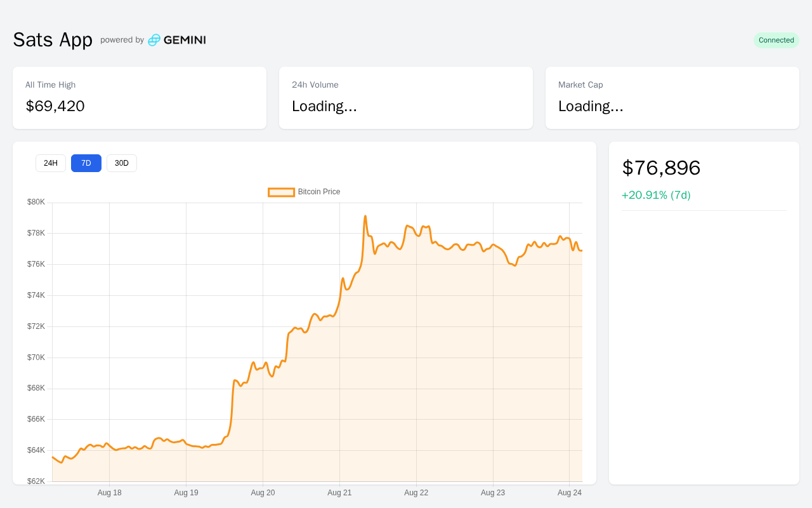The width and height of the screenshot is (812, 508).
Task: Open the Sats App title
Action: (53, 39)
